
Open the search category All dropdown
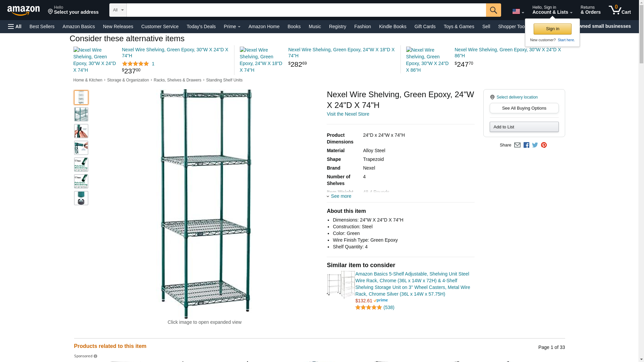(x=118, y=10)
